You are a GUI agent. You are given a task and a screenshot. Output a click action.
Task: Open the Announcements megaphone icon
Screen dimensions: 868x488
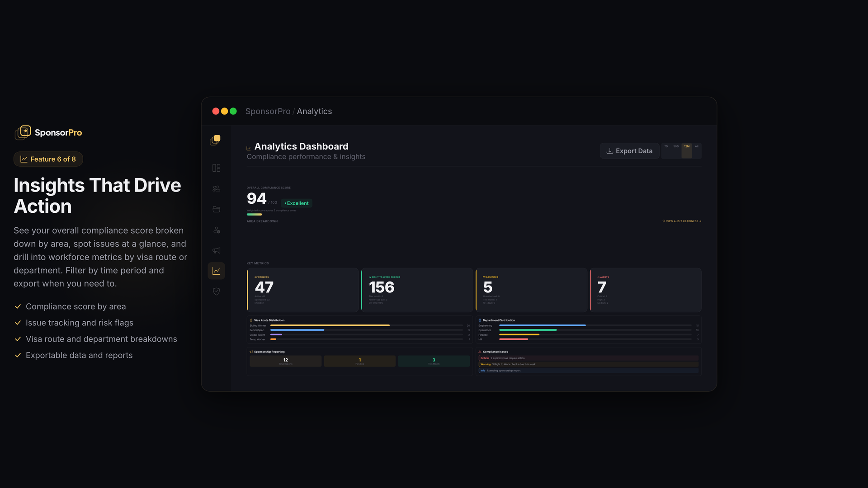[216, 250]
